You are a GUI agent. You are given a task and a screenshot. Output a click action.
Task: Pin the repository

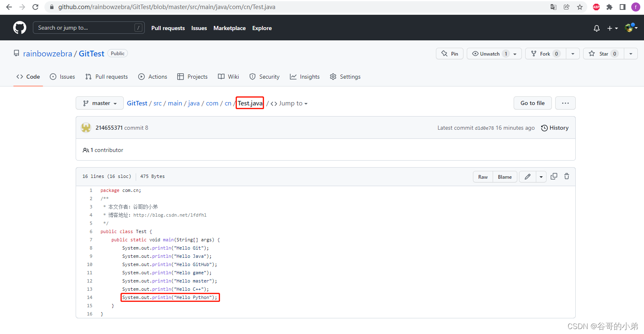click(450, 54)
